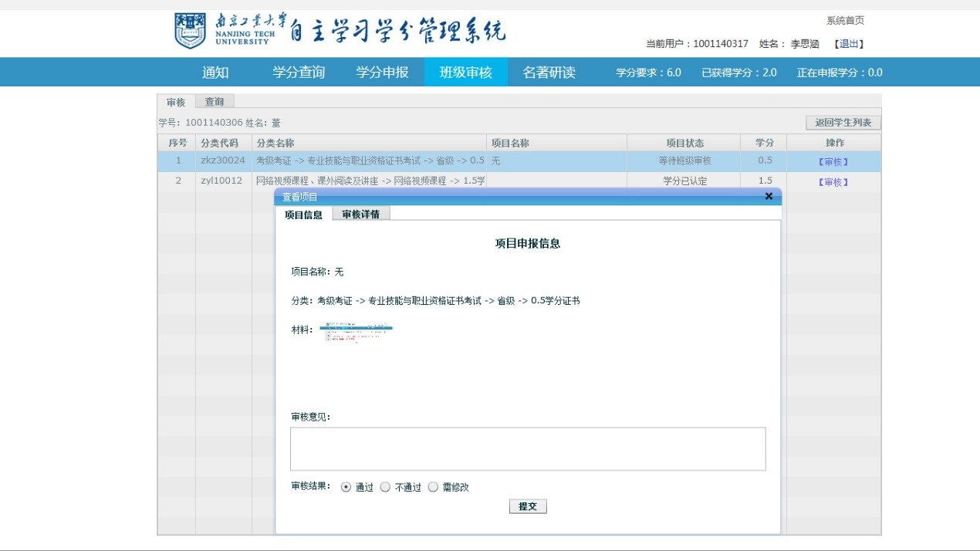The image size is (980, 551).
Task: Close the 查看项目 dialog
Action: click(769, 197)
